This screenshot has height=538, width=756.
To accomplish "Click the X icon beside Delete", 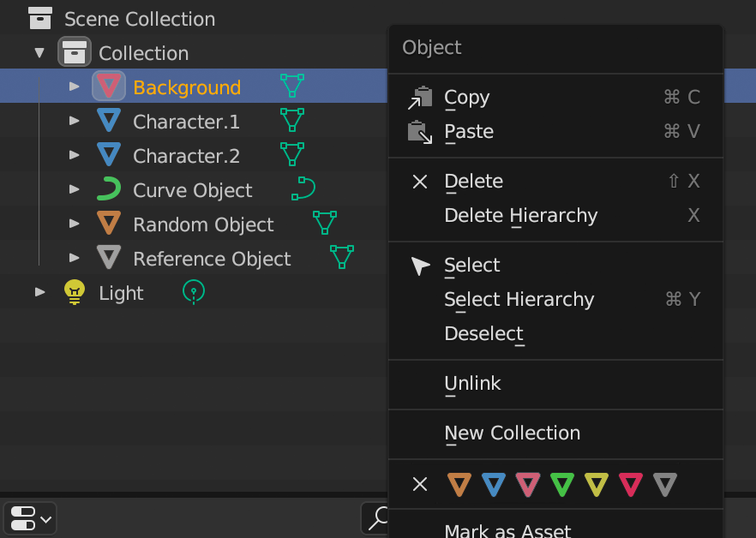I will pyautogui.click(x=420, y=182).
